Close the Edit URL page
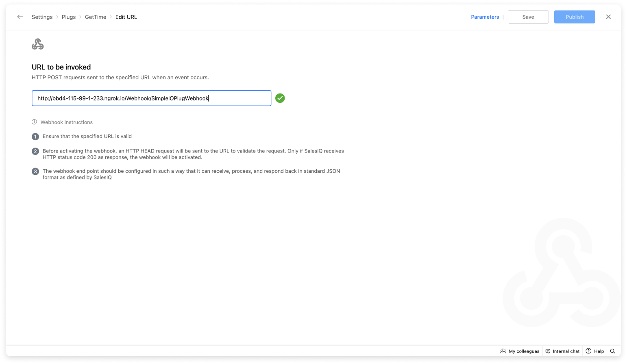This screenshot has height=364, width=627. [x=608, y=17]
